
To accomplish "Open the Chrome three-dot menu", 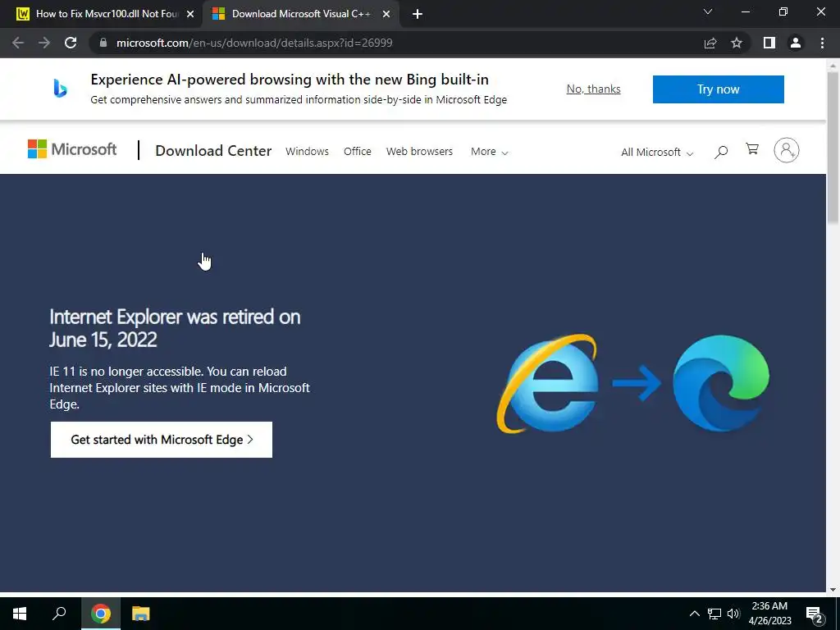I will click(822, 43).
